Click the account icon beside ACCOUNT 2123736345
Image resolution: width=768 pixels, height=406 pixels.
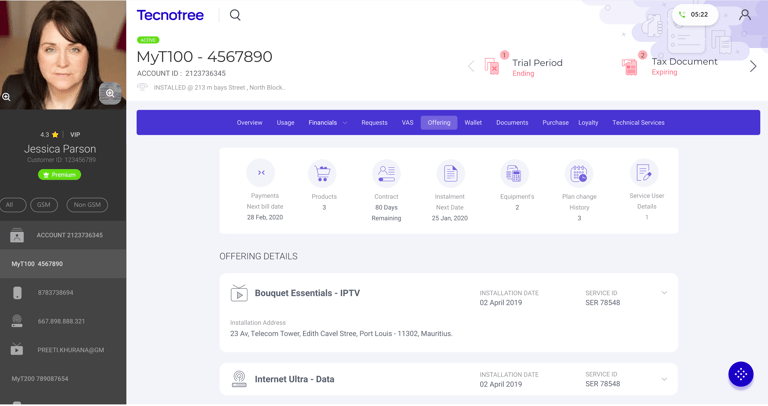click(17, 236)
